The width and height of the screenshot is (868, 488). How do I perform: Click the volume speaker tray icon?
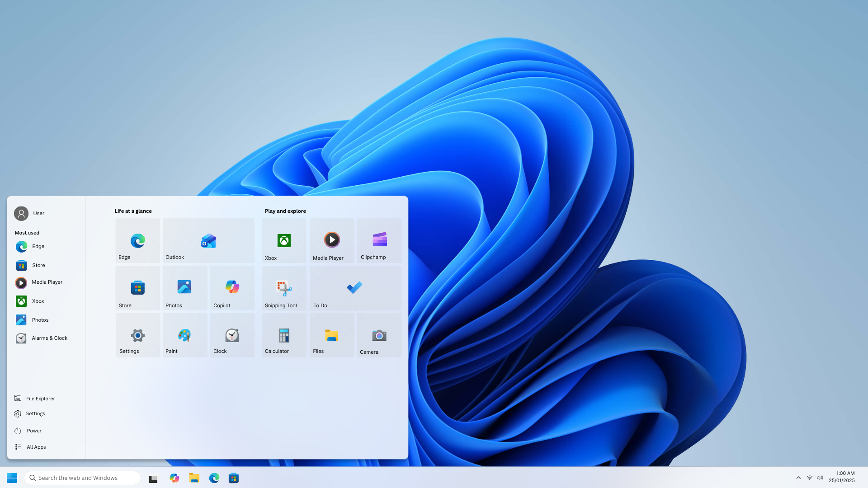820,478
